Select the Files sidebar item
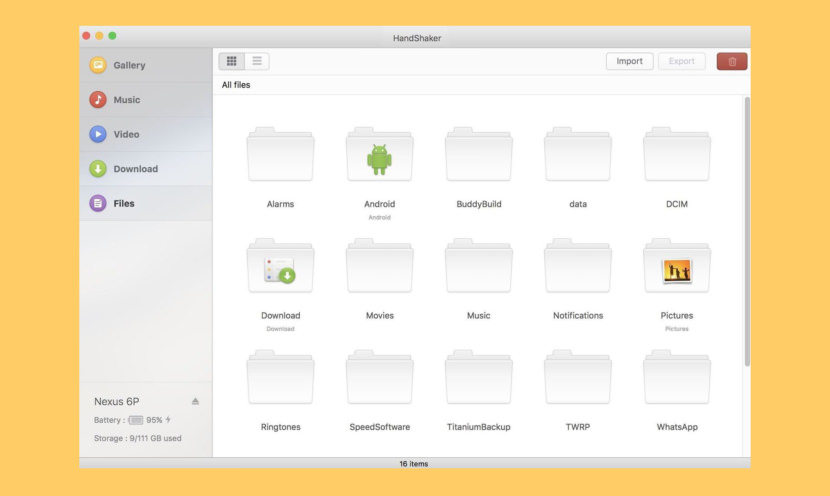 tap(123, 203)
